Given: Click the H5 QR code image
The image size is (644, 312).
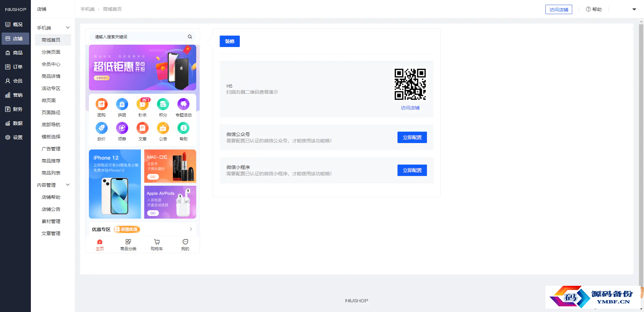Looking at the screenshot, I should [x=410, y=84].
